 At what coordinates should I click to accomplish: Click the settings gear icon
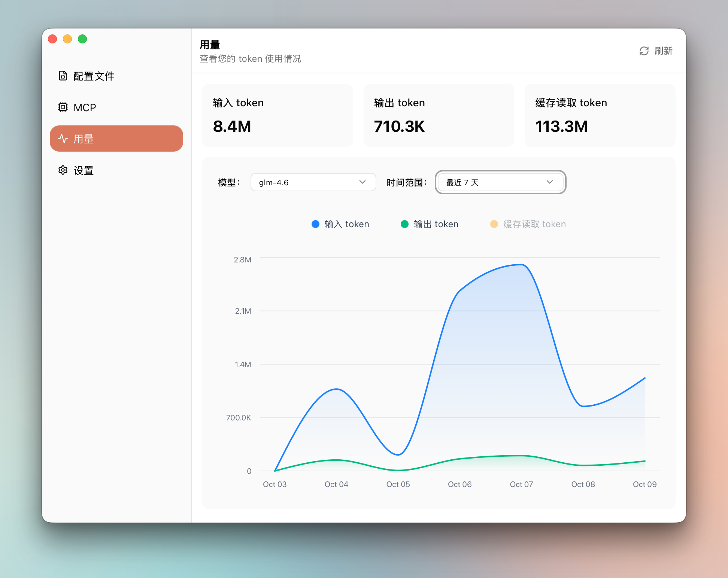pyautogui.click(x=63, y=170)
